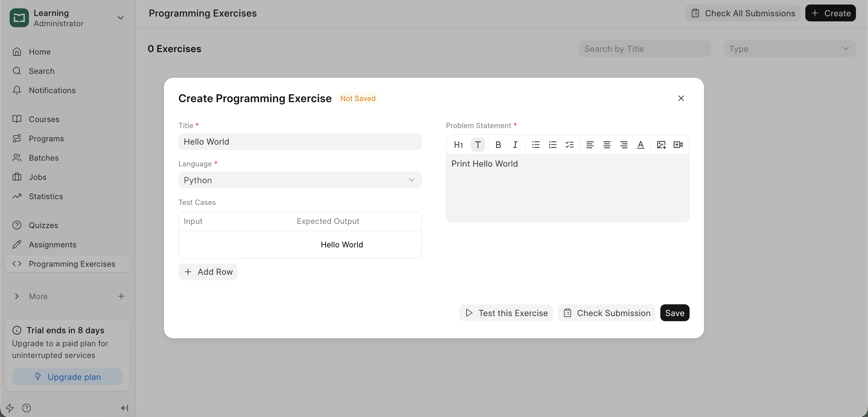Insert a numbered list in problem statement
868x417 pixels.
point(552,145)
